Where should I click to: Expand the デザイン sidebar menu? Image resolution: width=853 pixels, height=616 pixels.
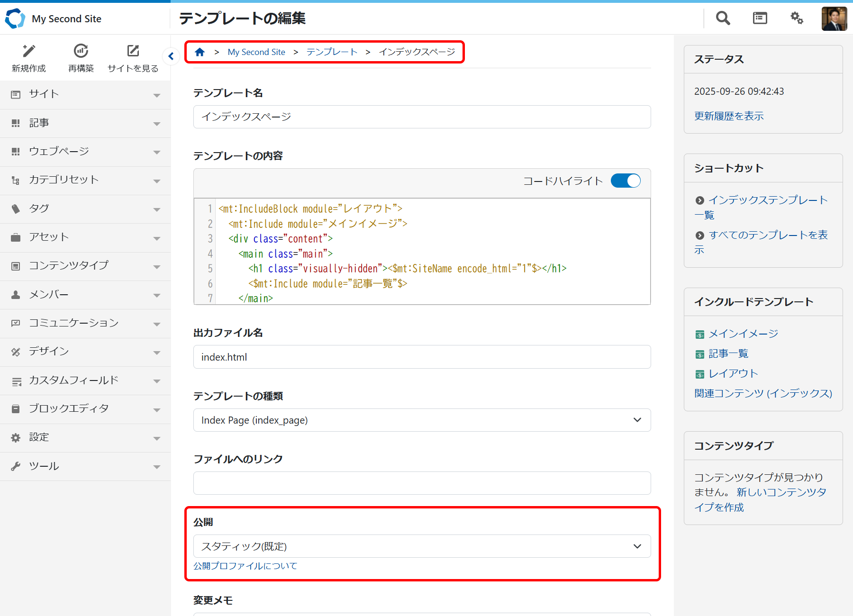click(85, 352)
